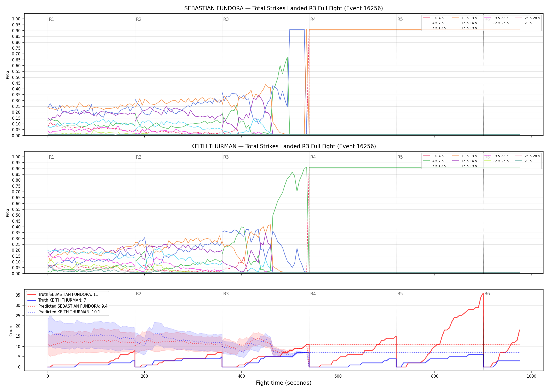The width and height of the screenshot is (549, 392).
Task: Click the R4 round label in Thurman chart
Action: coord(313,157)
